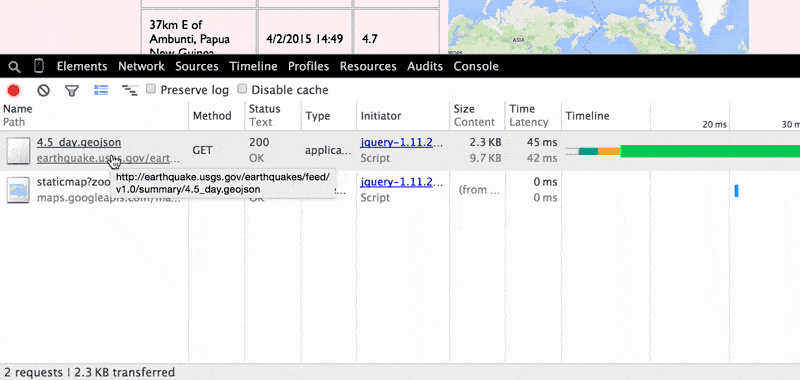The height and width of the screenshot is (380, 800).
Task: Toggle device mode phone icon
Action: click(39, 66)
